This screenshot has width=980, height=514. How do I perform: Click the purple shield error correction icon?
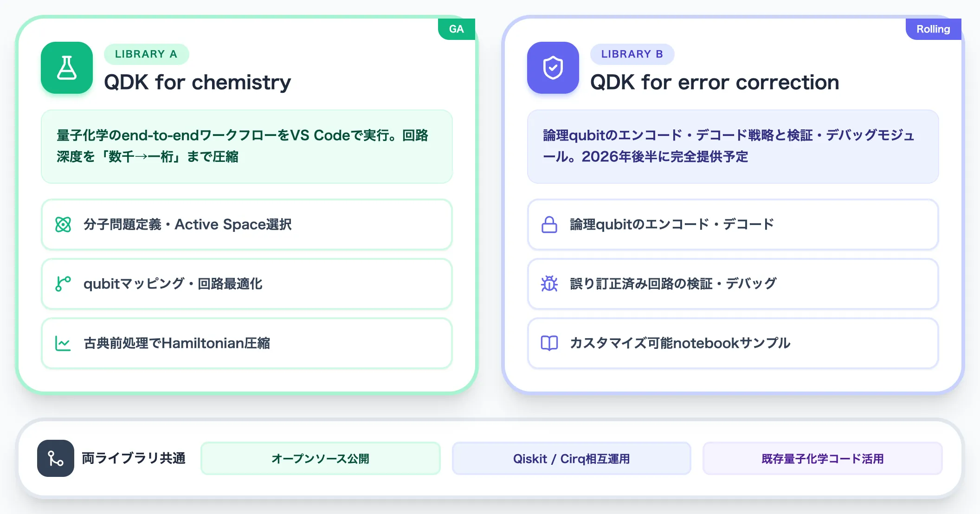click(553, 68)
